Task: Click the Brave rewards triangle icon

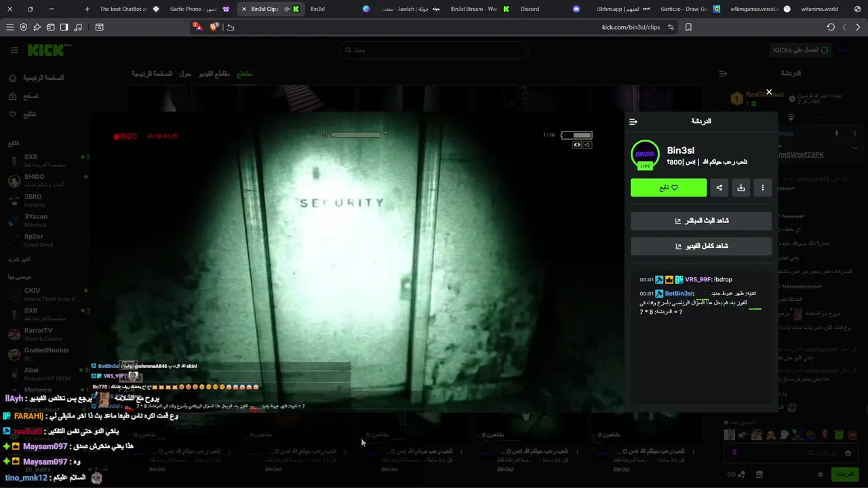Action: [x=197, y=27]
